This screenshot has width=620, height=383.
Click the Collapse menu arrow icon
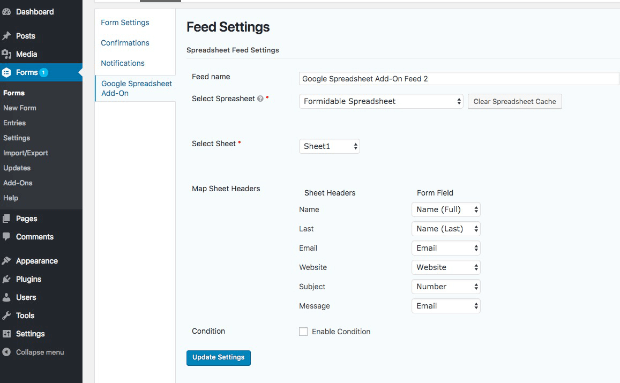pos(6,352)
